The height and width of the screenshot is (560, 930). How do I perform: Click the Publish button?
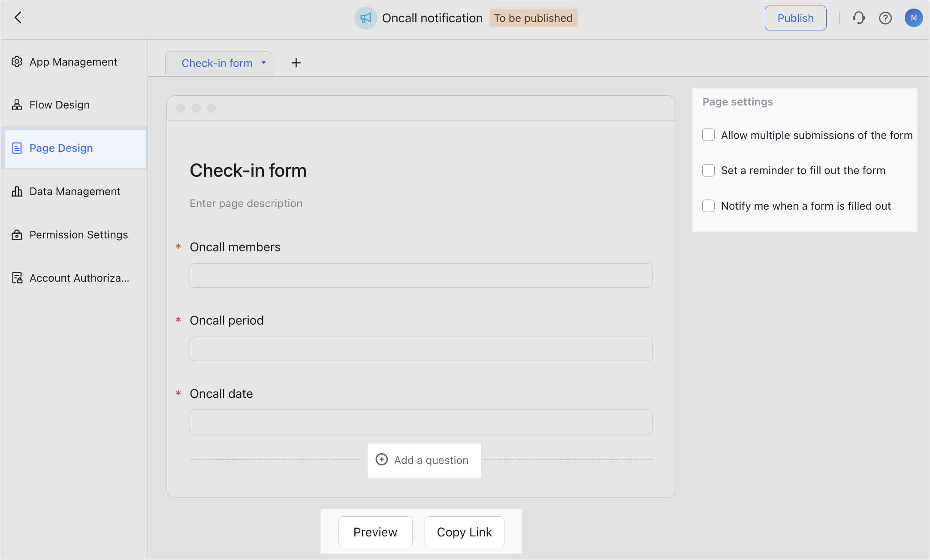[x=795, y=18]
